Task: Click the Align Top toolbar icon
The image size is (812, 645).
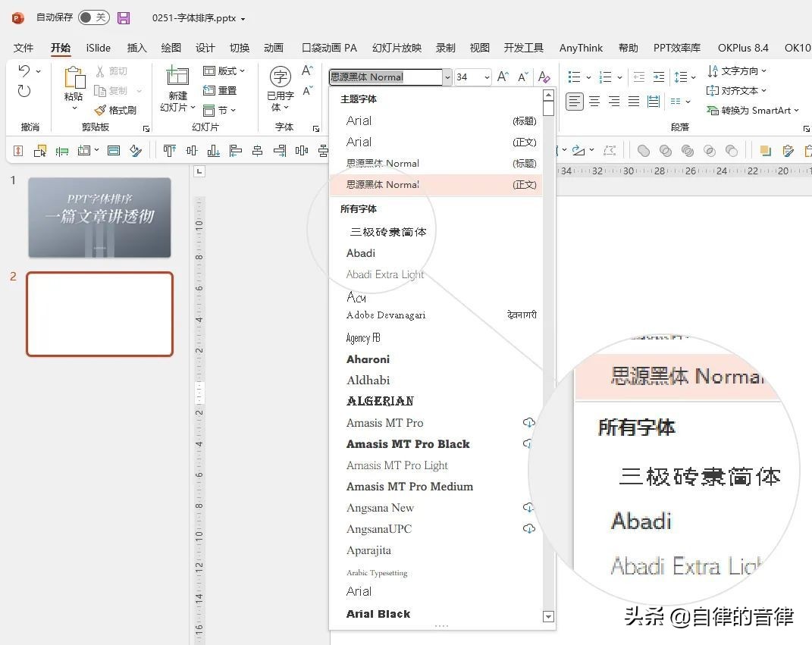Action: (x=169, y=151)
